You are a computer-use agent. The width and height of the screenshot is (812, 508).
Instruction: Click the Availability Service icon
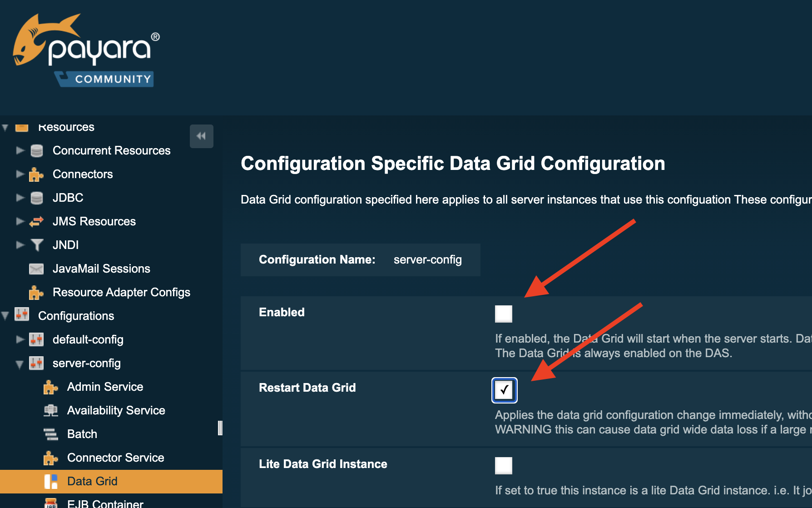(x=51, y=411)
